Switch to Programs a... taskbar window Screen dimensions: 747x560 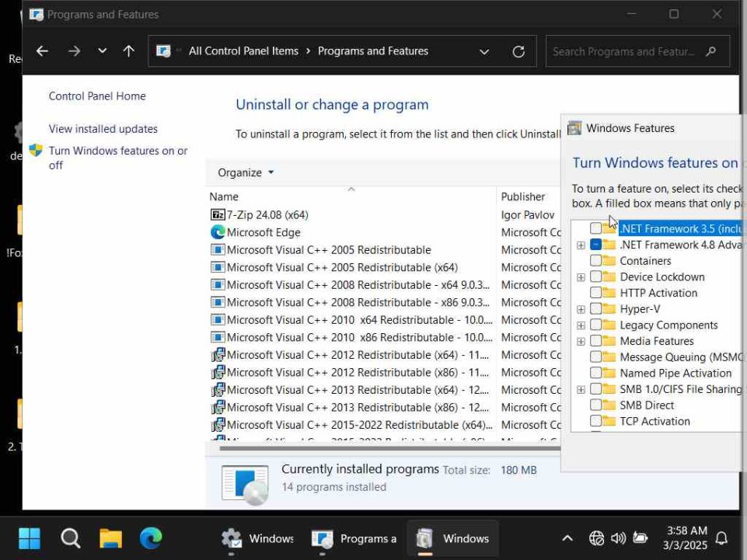354,538
